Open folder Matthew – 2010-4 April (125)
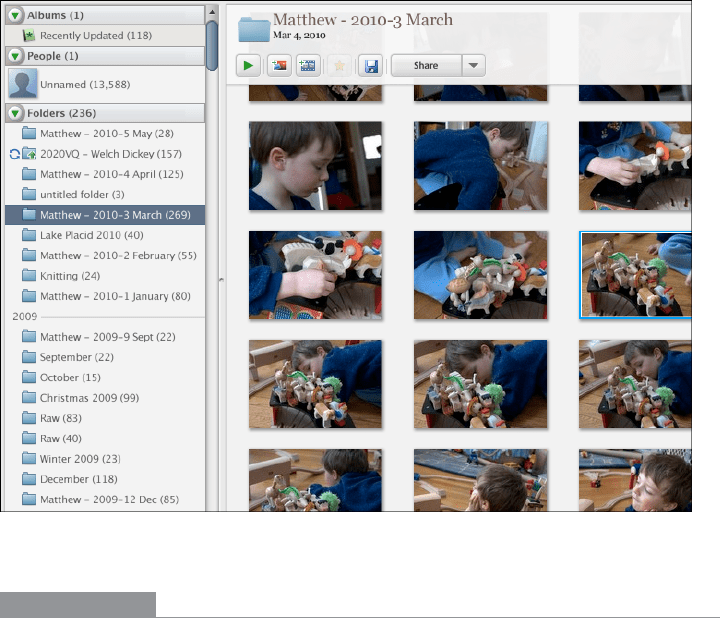The height and width of the screenshot is (618, 720). coord(105,174)
